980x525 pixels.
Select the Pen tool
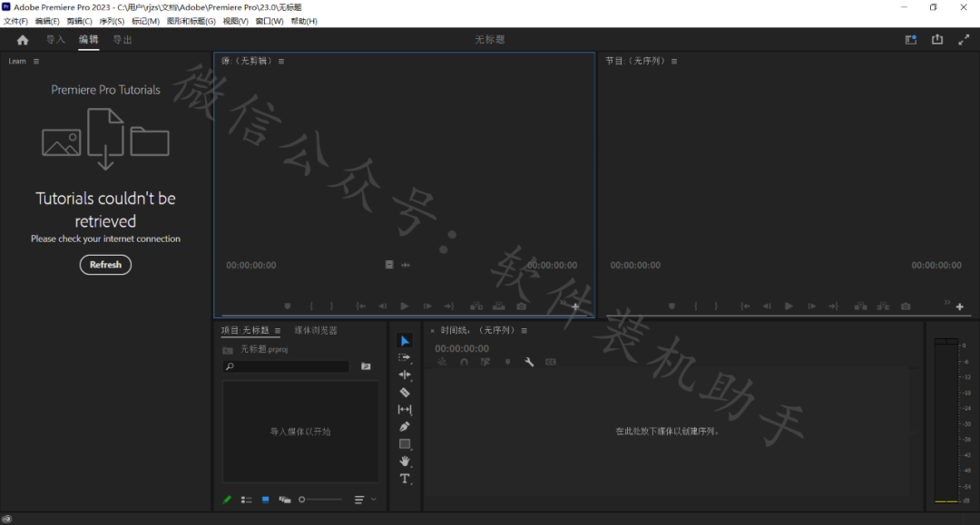[x=405, y=427]
